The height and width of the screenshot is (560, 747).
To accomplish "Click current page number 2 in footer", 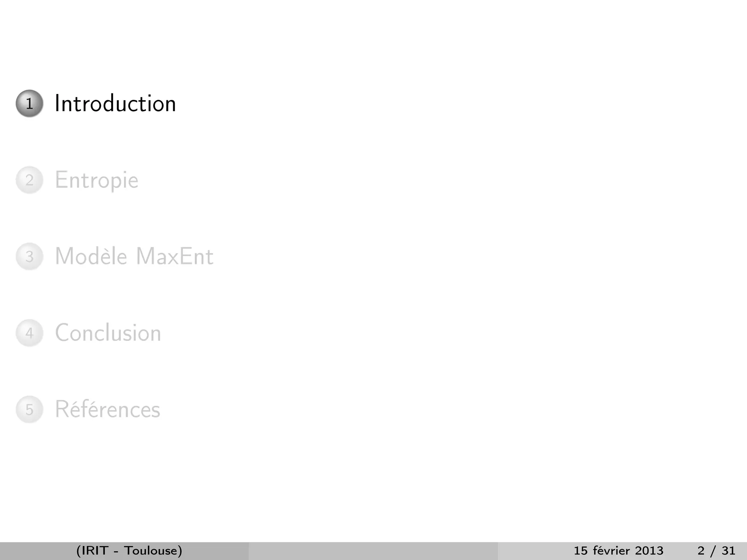I will coord(701,551).
